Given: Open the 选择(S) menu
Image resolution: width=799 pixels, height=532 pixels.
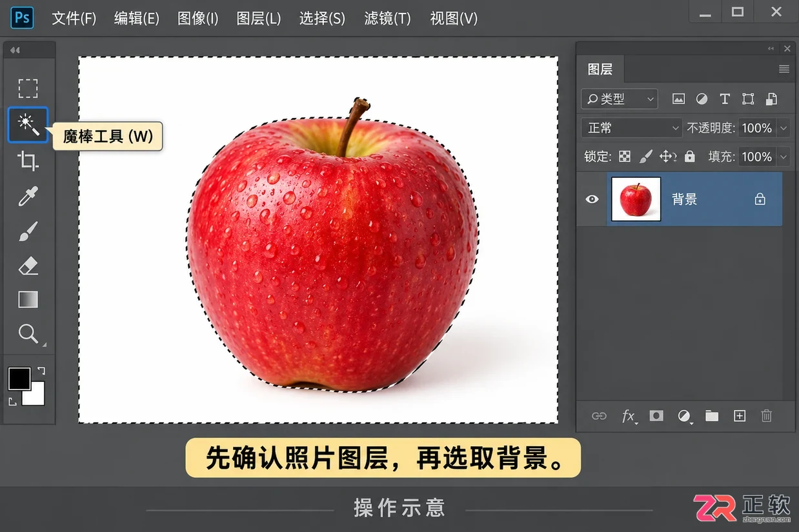Looking at the screenshot, I should 322,18.
